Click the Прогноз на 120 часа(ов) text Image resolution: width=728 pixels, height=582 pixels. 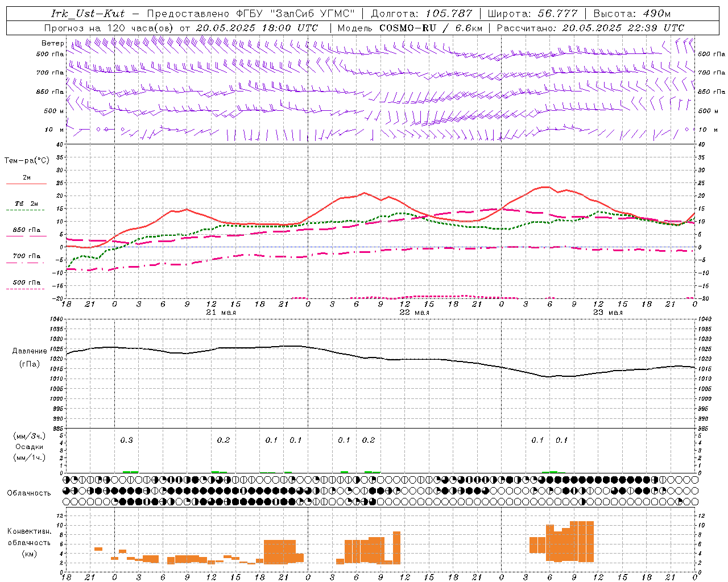point(110,28)
